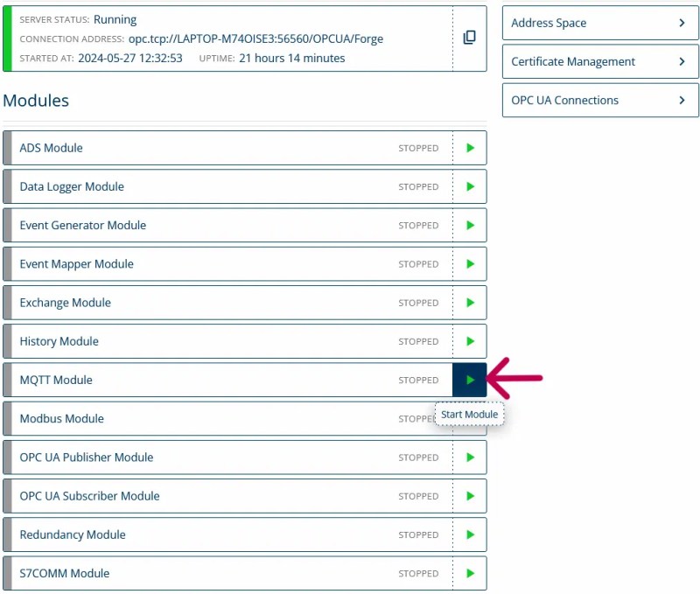Click STOPPED status of OPC UA Publisher Module
Screen dimensions: 700x594
pyautogui.click(x=418, y=458)
